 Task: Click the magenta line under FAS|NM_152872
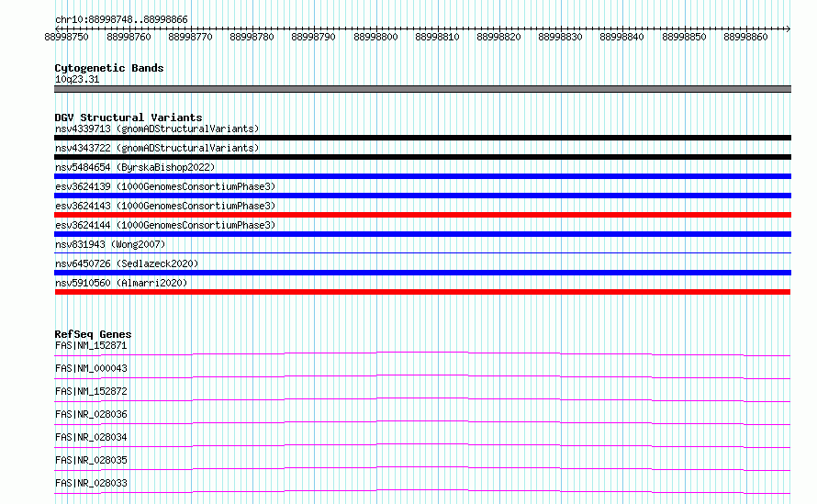tap(422, 399)
